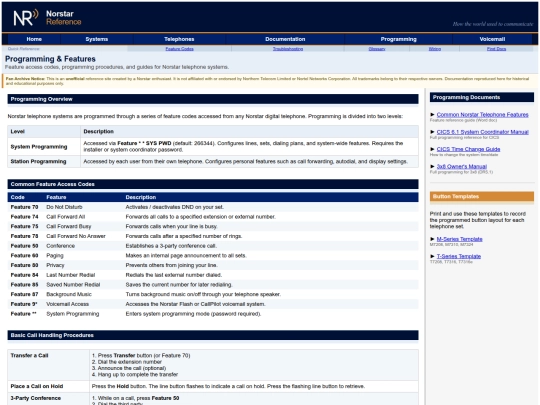Select the Feature 85 code cell

[x=24, y=284]
